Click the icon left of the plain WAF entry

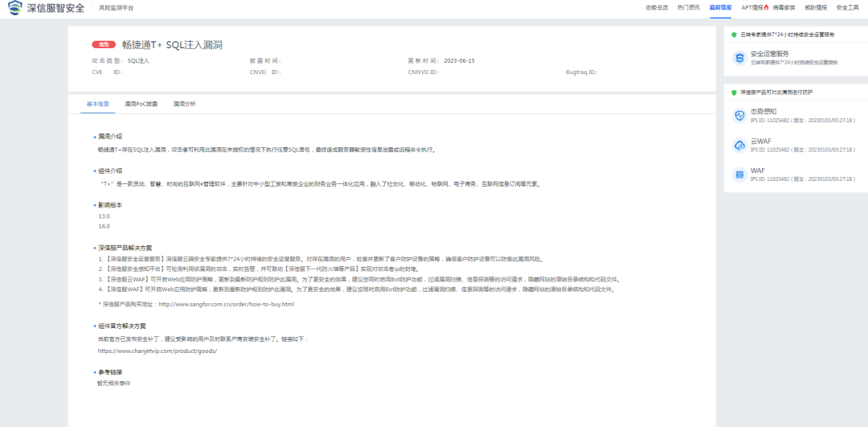click(739, 175)
